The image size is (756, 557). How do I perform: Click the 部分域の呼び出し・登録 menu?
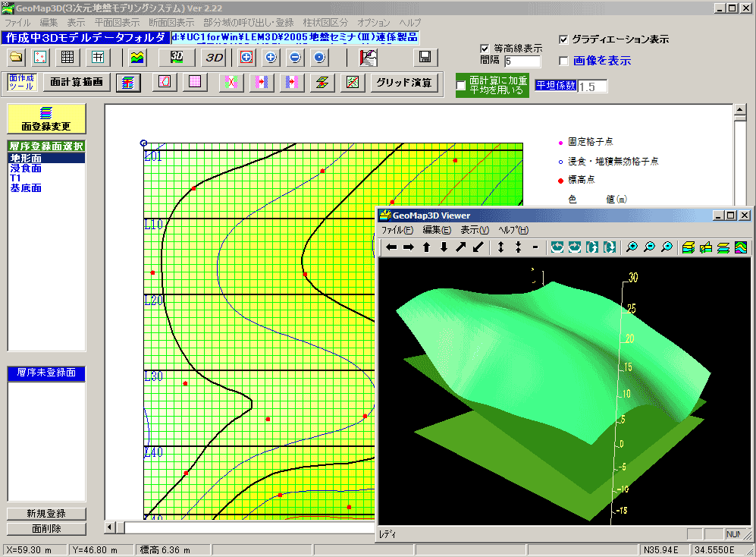(x=248, y=23)
